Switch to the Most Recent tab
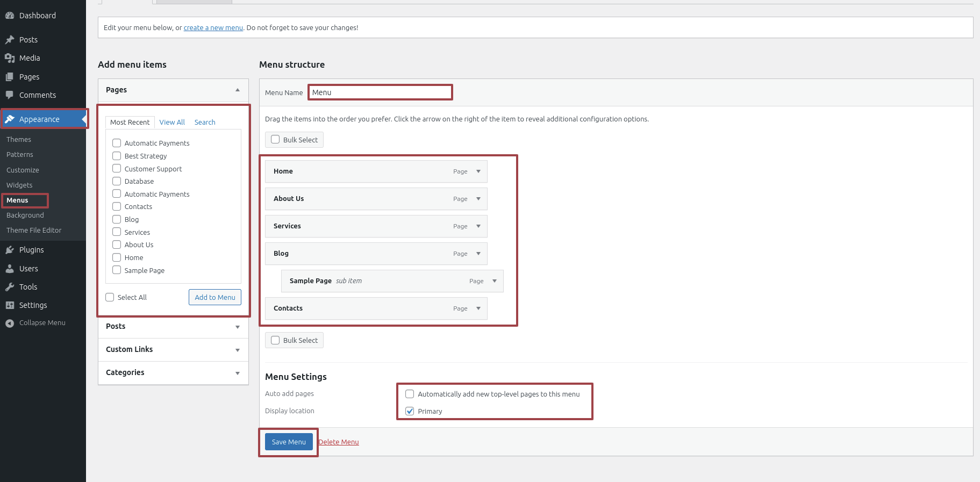 130,123
